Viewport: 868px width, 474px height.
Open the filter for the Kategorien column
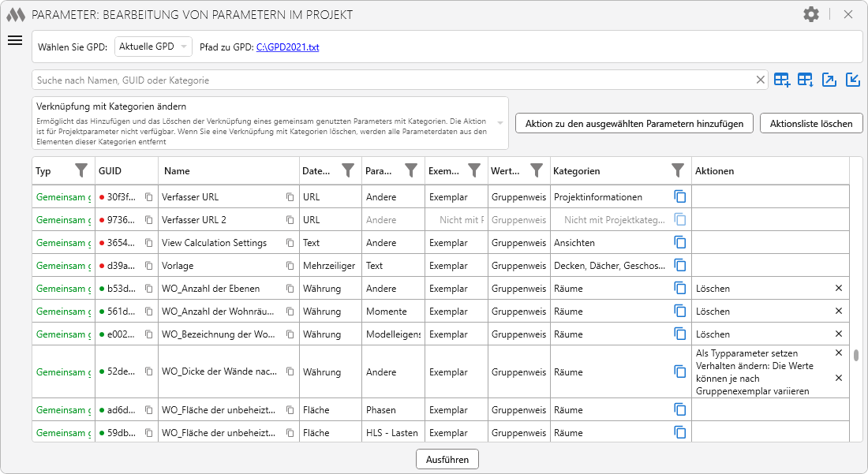tap(677, 170)
